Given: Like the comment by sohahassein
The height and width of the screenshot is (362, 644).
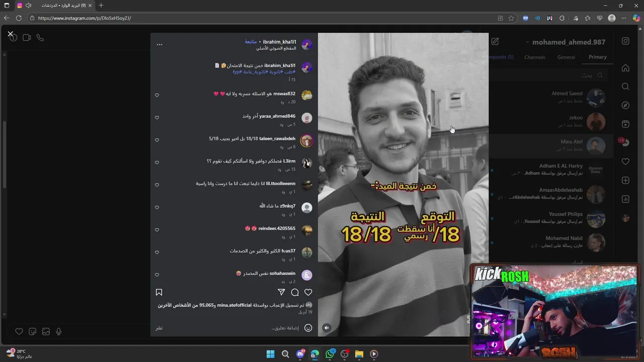Looking at the screenshot, I should coord(157,275).
